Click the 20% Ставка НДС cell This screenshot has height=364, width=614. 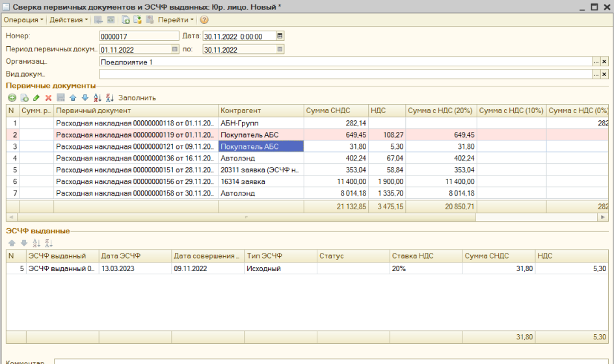pos(426,268)
